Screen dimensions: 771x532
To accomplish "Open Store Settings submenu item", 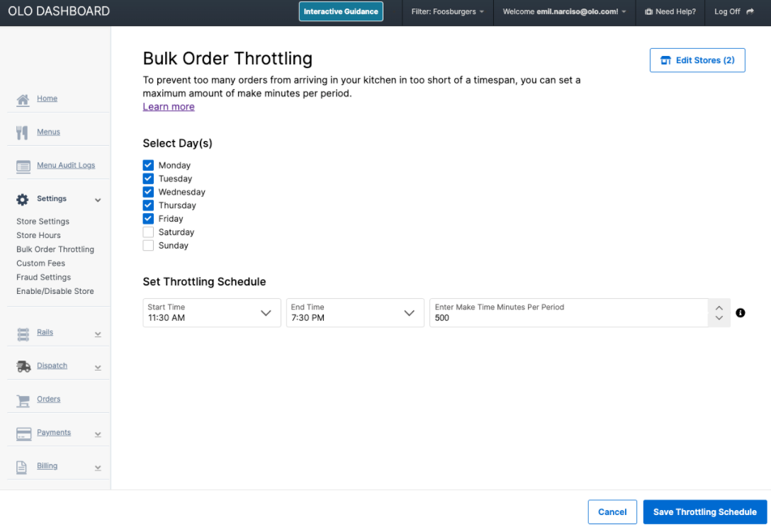I will tap(43, 221).
